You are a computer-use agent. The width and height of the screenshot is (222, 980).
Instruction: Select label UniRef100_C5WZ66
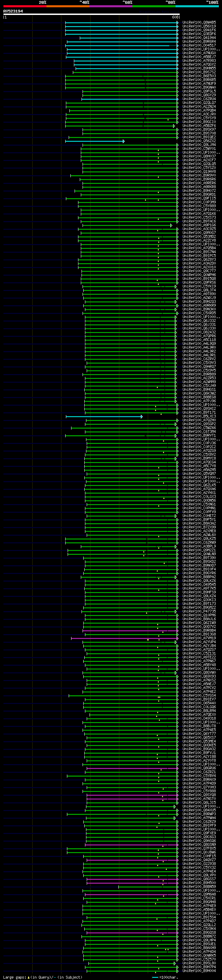[199, 428]
